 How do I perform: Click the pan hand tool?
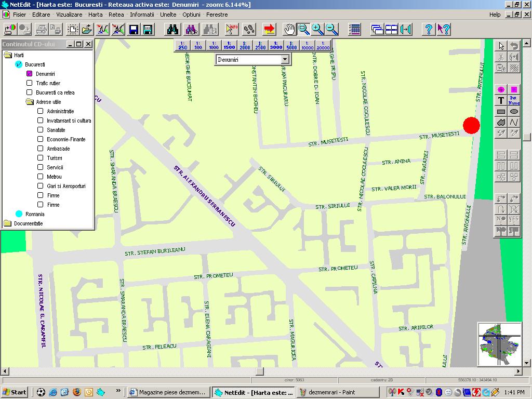[289, 29]
